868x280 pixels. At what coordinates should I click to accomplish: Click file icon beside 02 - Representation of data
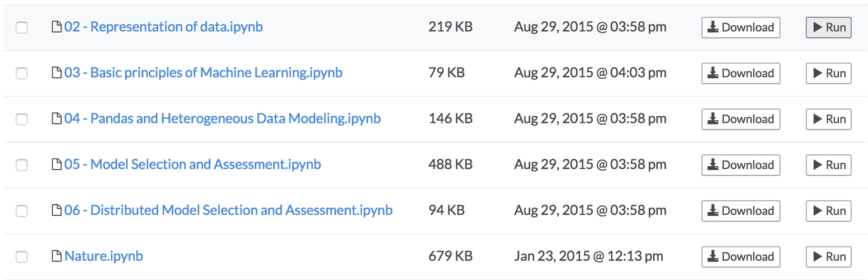point(57,27)
